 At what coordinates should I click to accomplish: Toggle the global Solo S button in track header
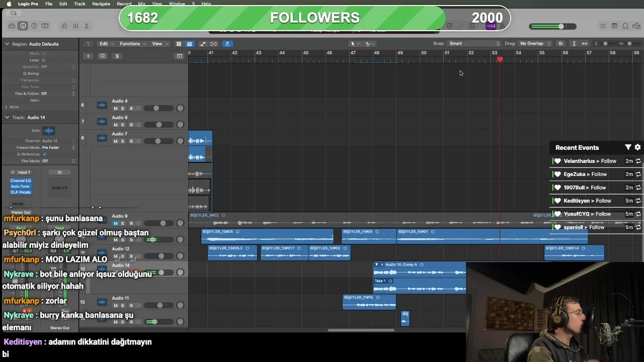click(x=117, y=56)
